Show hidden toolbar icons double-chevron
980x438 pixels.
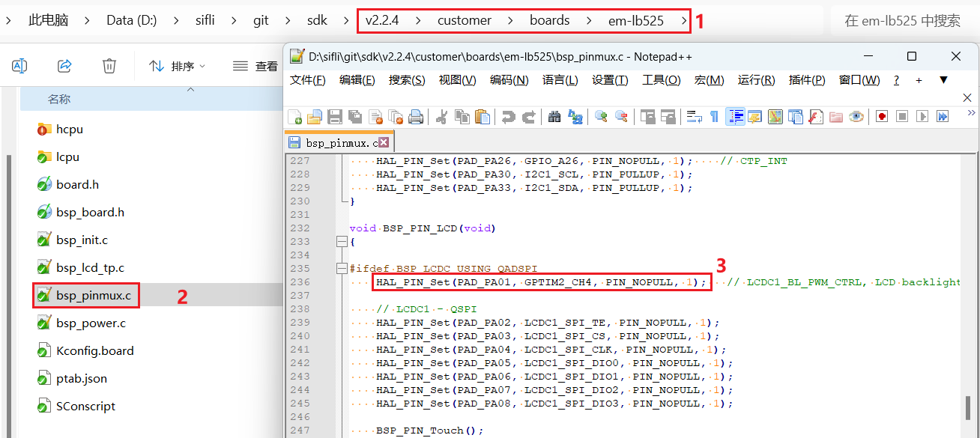click(x=971, y=113)
